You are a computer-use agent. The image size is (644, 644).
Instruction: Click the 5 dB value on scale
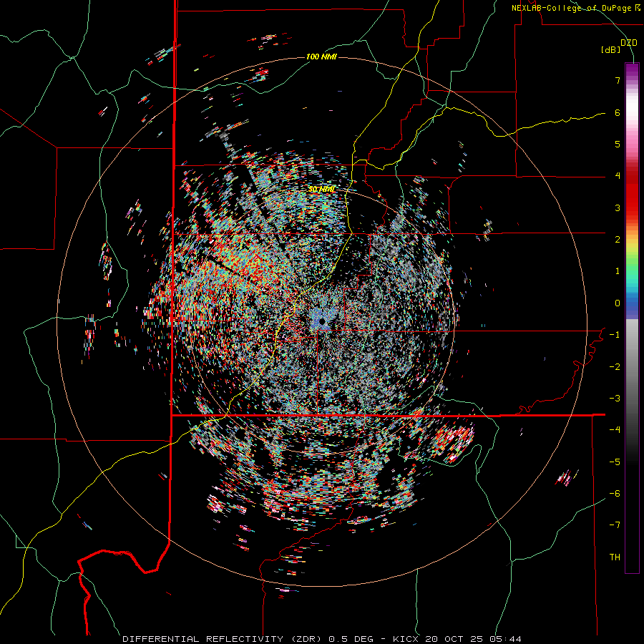(618, 144)
